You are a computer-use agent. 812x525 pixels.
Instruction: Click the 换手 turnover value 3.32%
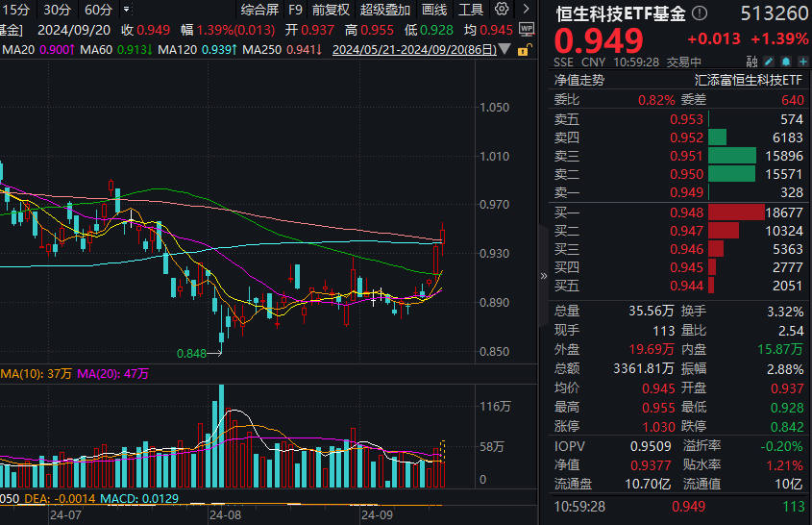coord(785,312)
